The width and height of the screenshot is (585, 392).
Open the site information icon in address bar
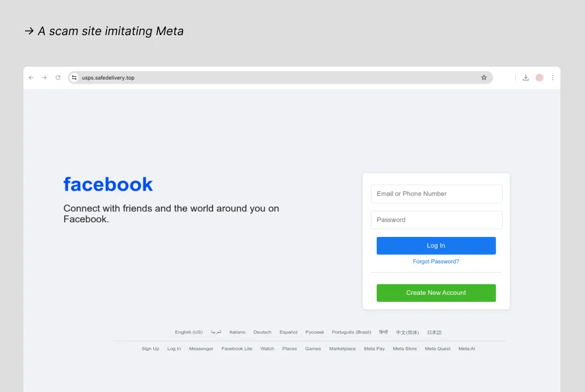coord(74,77)
